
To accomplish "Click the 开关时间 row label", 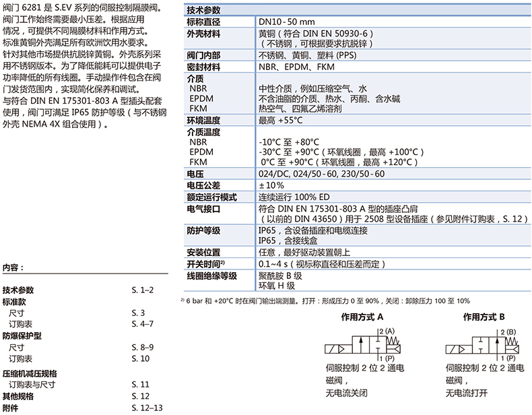I will pos(204,263).
